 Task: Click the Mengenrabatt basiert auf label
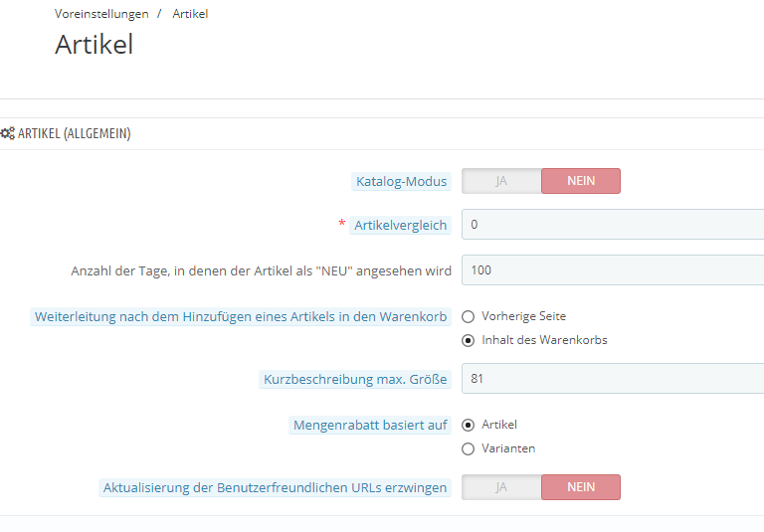[370, 425]
